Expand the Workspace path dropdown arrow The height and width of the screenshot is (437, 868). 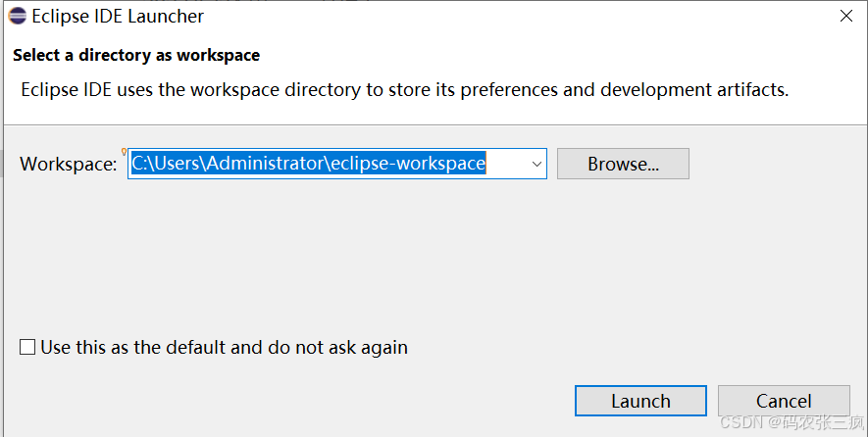click(536, 164)
